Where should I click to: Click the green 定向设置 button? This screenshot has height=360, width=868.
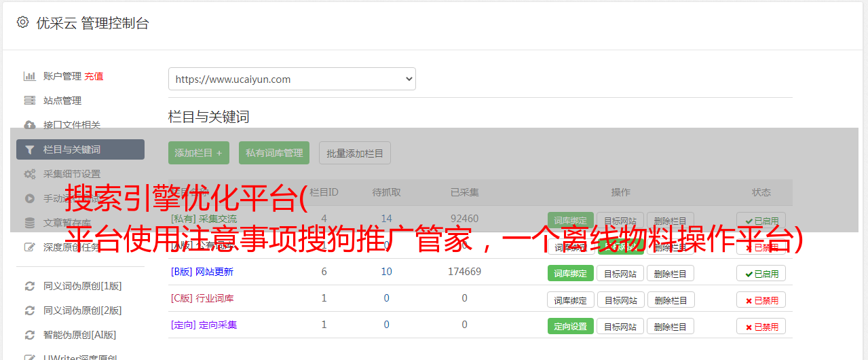point(571,327)
